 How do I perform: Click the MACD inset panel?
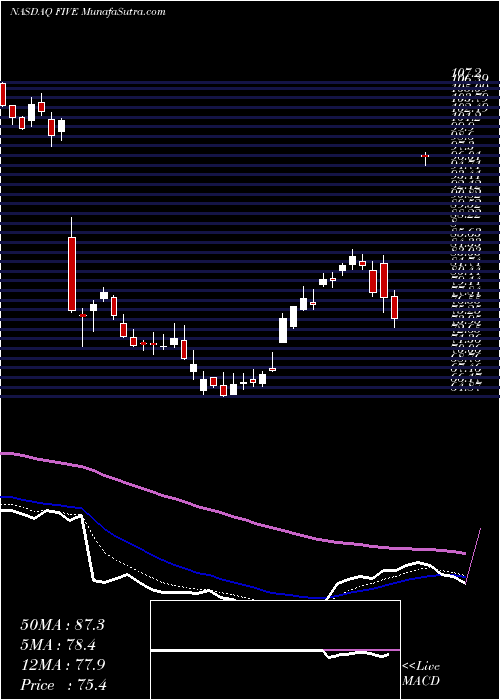275,650
